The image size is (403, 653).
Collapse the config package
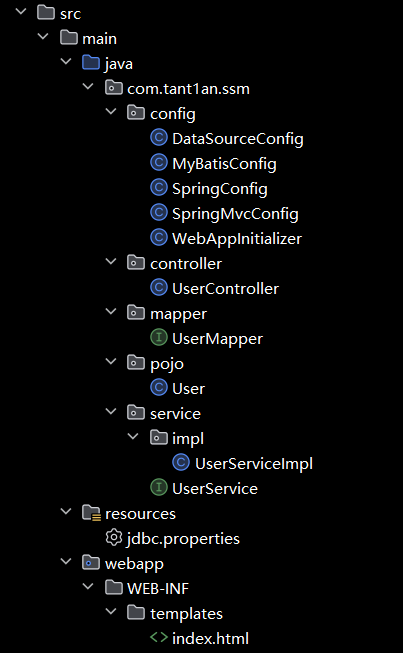tap(111, 112)
